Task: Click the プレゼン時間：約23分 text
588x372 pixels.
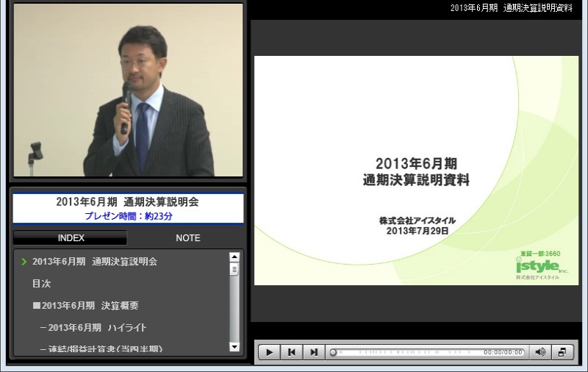Action: (128, 216)
